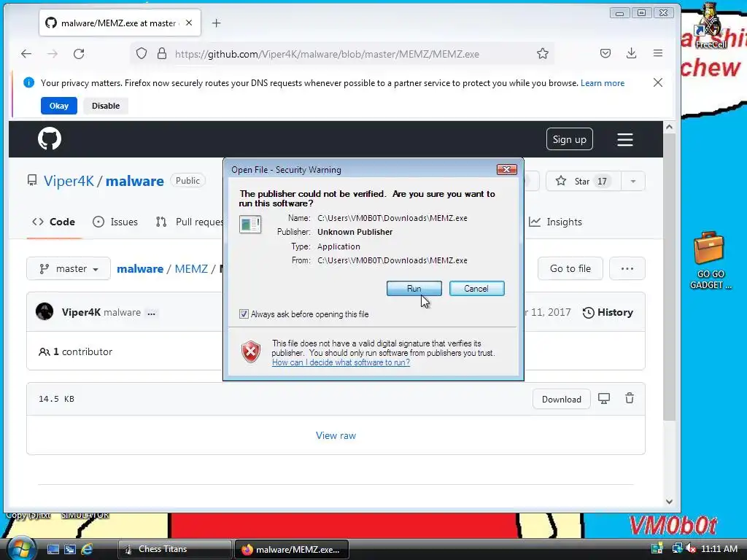Image resolution: width=747 pixels, height=560 pixels.
Task: Switch to the malware/MEMZ.exe Firefox tab
Action: [x=120, y=23]
